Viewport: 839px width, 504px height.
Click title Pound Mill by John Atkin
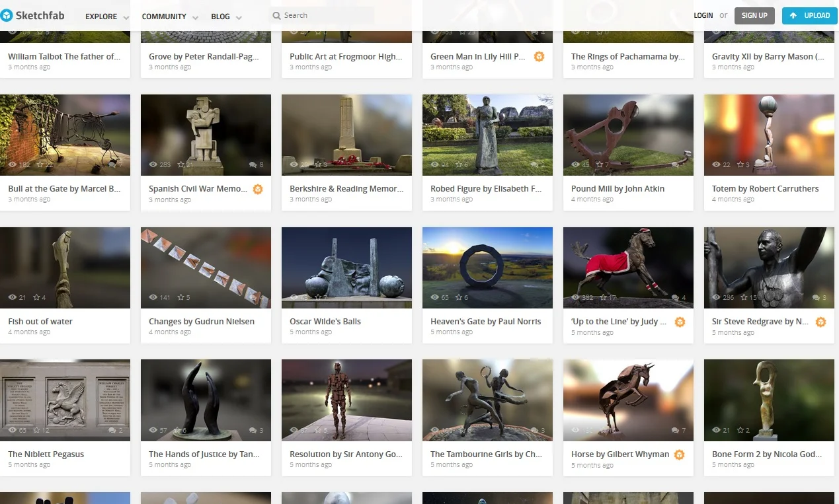point(618,189)
